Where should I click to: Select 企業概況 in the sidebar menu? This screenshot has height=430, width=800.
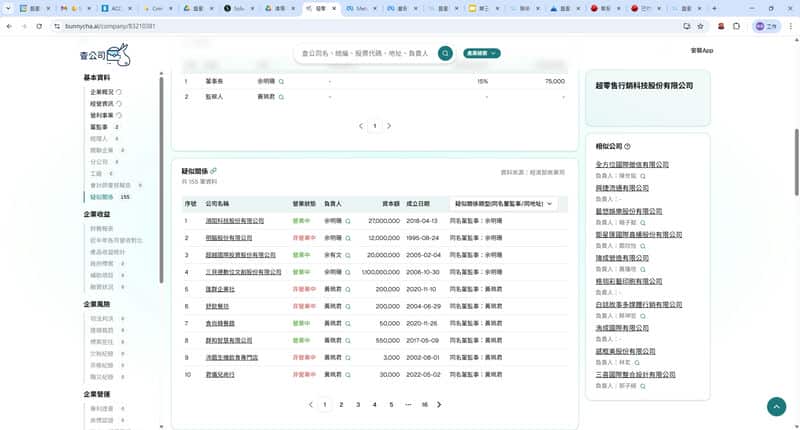point(104,92)
